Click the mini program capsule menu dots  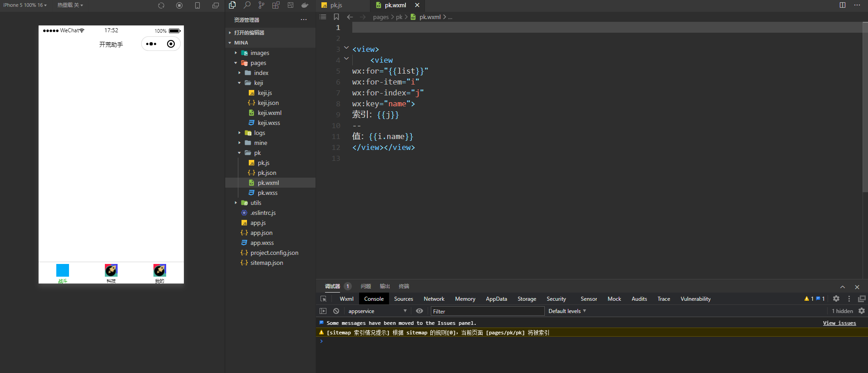[151, 44]
